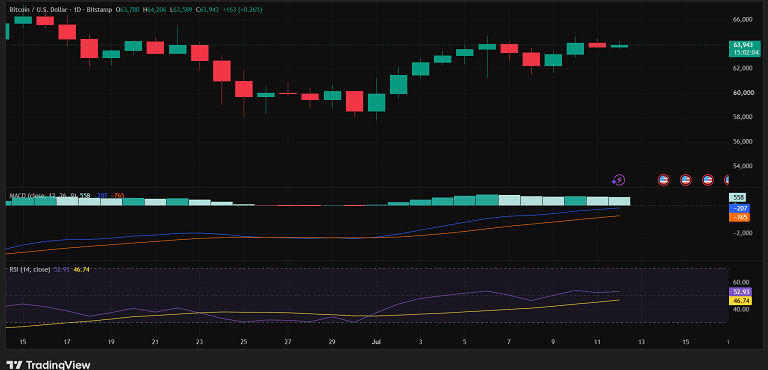
Task: Click the L63,589 low value in header
Action: tap(182, 9)
